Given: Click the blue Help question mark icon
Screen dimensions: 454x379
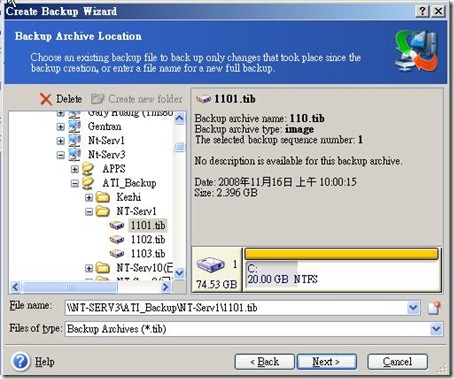Looking at the screenshot, I should point(20,361).
